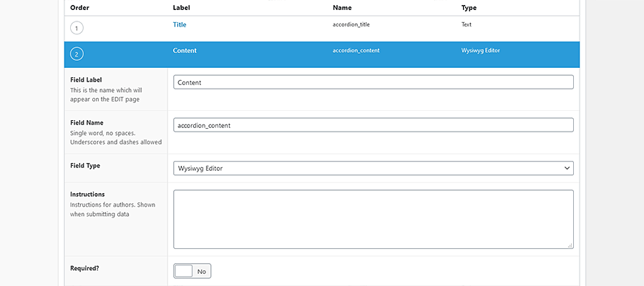Click the order handle numbered 1
The image size is (644, 286).
pos(77,28)
